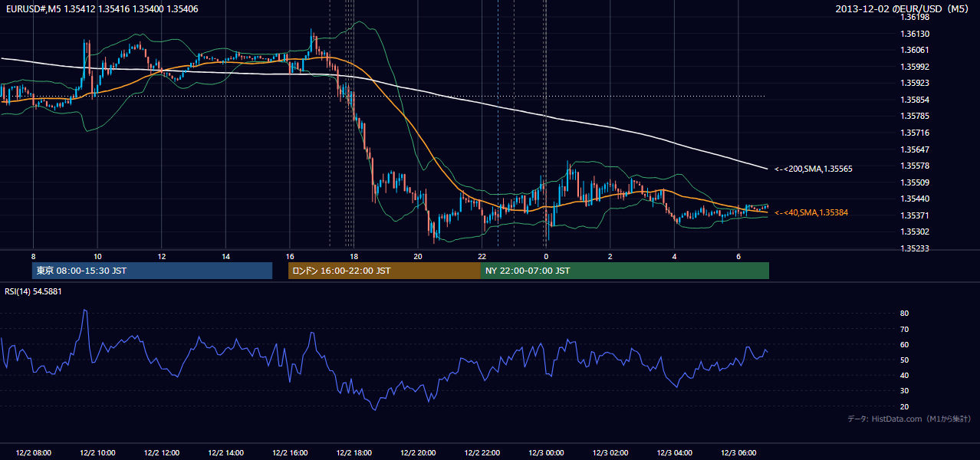Click the 12/2 14:00 time label
Screen dimensions: 980x460
(x=225, y=452)
